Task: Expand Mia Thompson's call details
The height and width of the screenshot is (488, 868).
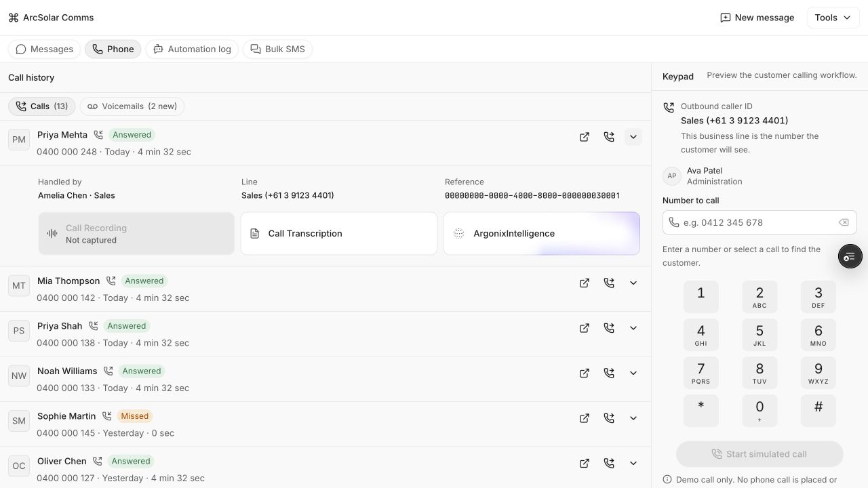Action: tap(633, 283)
